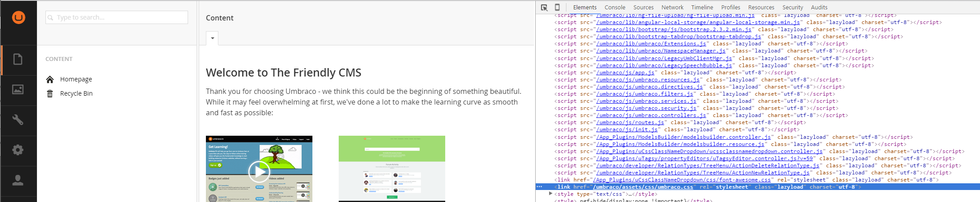
Task: Open umbraco.filters.js source link
Action: (x=645, y=94)
